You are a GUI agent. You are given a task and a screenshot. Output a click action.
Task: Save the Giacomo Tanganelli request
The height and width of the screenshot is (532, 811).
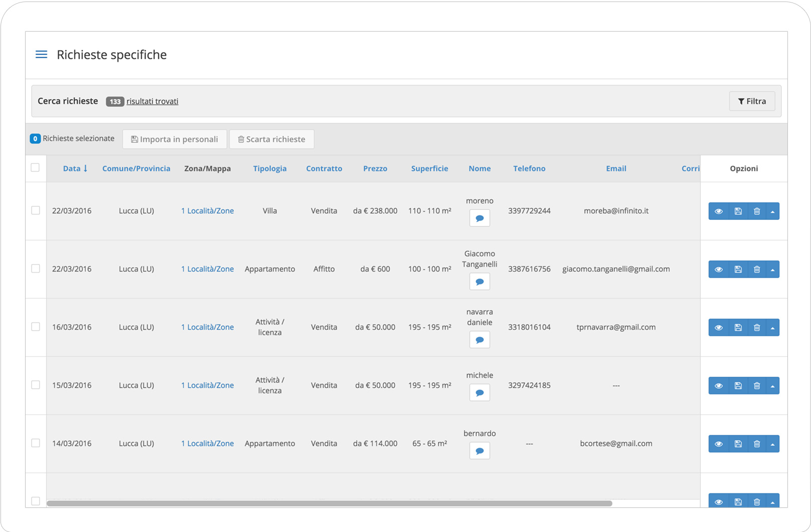click(x=738, y=269)
